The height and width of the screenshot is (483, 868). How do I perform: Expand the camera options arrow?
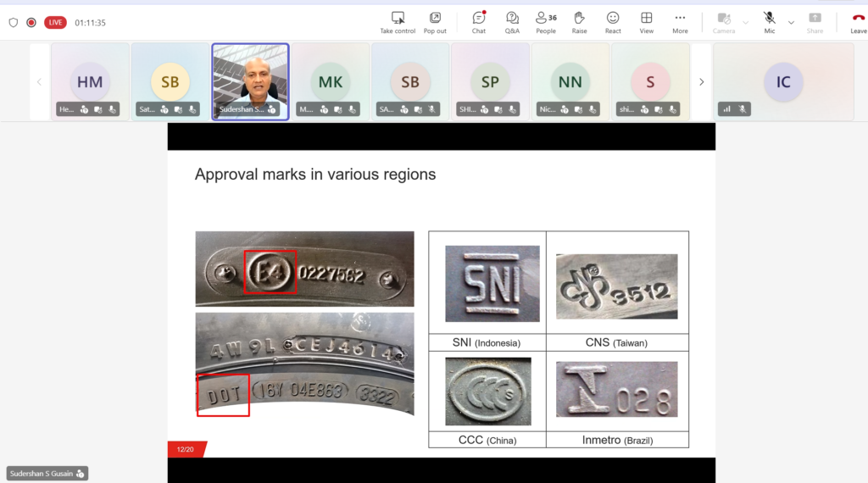(x=746, y=23)
